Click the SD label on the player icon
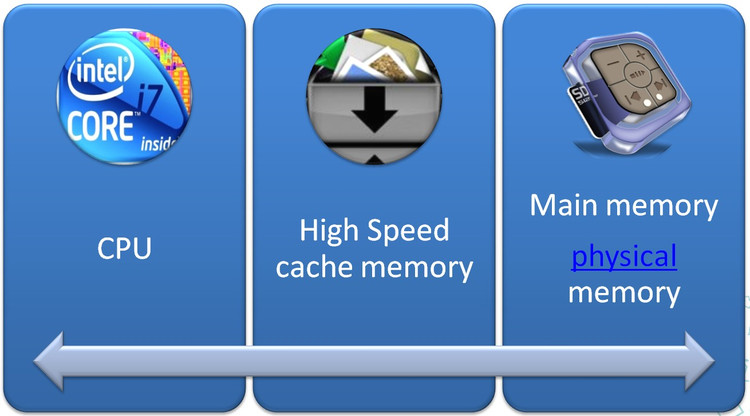Image resolution: width=750 pixels, height=416 pixels. pos(580,93)
